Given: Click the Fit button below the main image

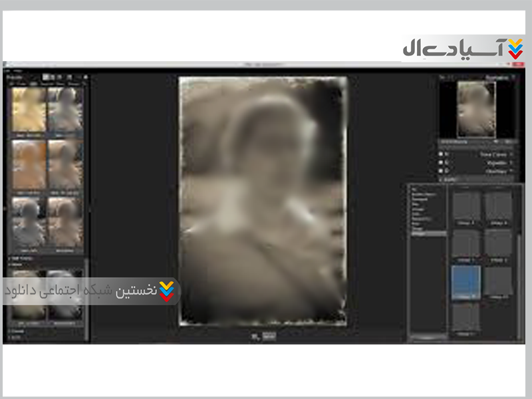Looking at the screenshot, I should tap(267, 336).
